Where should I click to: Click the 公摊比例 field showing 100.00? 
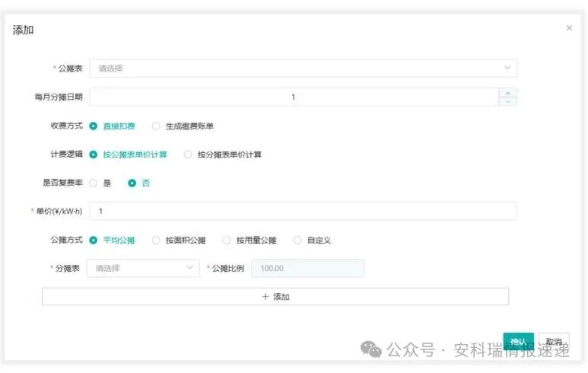click(x=307, y=268)
